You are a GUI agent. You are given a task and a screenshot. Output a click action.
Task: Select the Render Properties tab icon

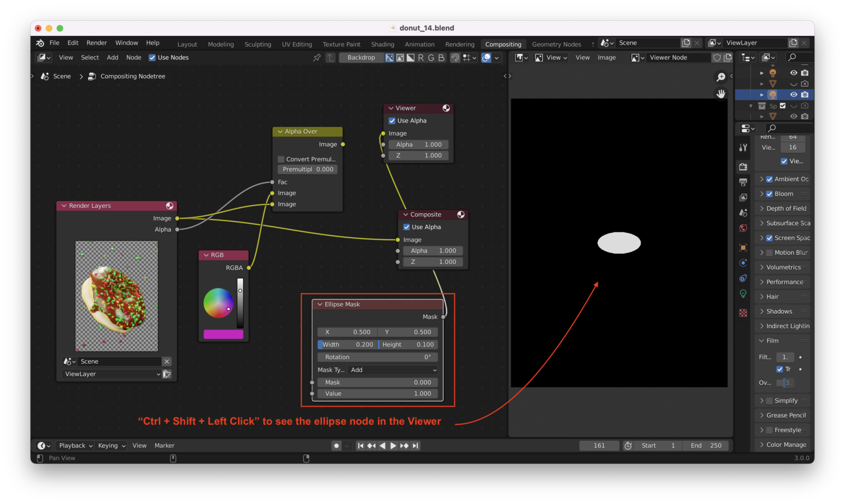click(x=743, y=167)
